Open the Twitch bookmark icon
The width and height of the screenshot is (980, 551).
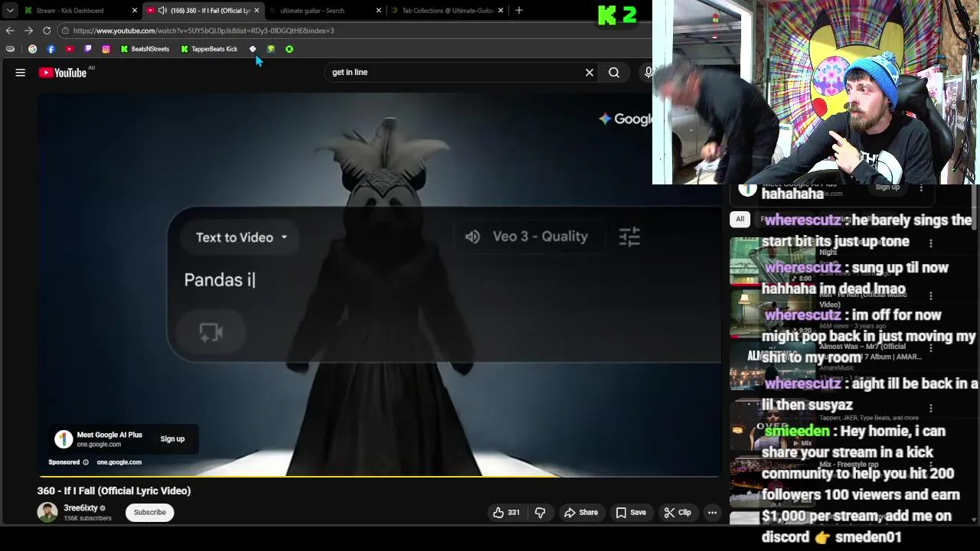click(87, 49)
